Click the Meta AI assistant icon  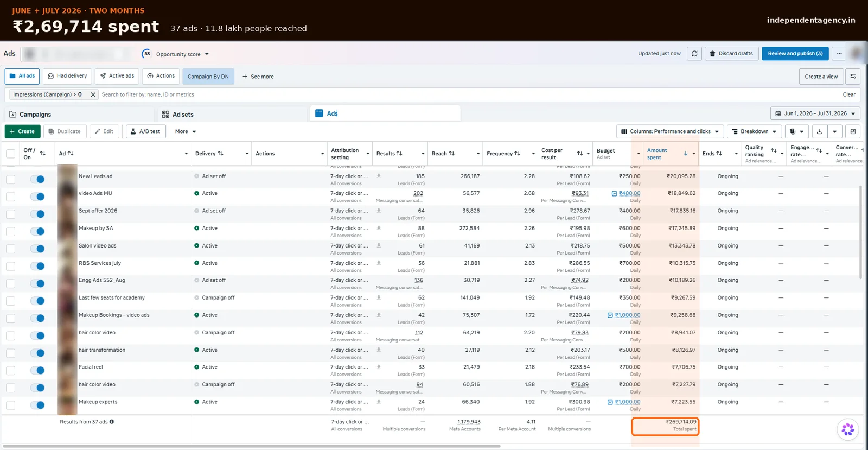[848, 429]
